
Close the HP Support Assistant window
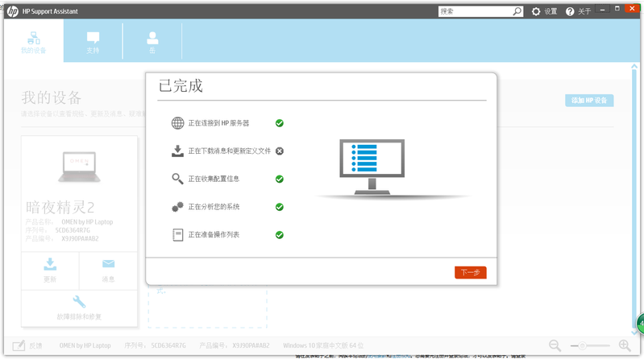[632, 9]
